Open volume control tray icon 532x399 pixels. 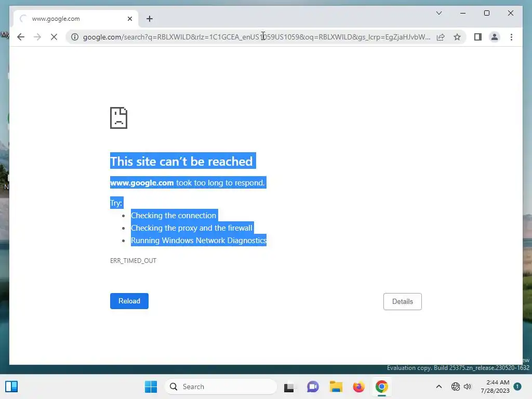click(x=468, y=387)
